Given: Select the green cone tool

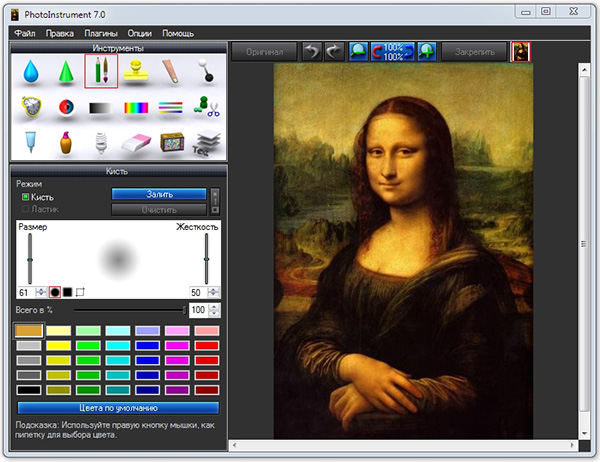Looking at the screenshot, I should (x=65, y=73).
